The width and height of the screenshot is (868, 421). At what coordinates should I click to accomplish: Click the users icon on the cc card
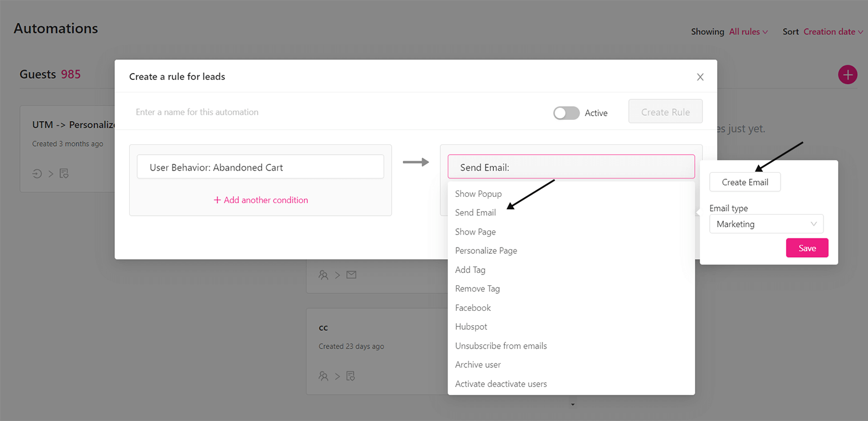pos(324,376)
